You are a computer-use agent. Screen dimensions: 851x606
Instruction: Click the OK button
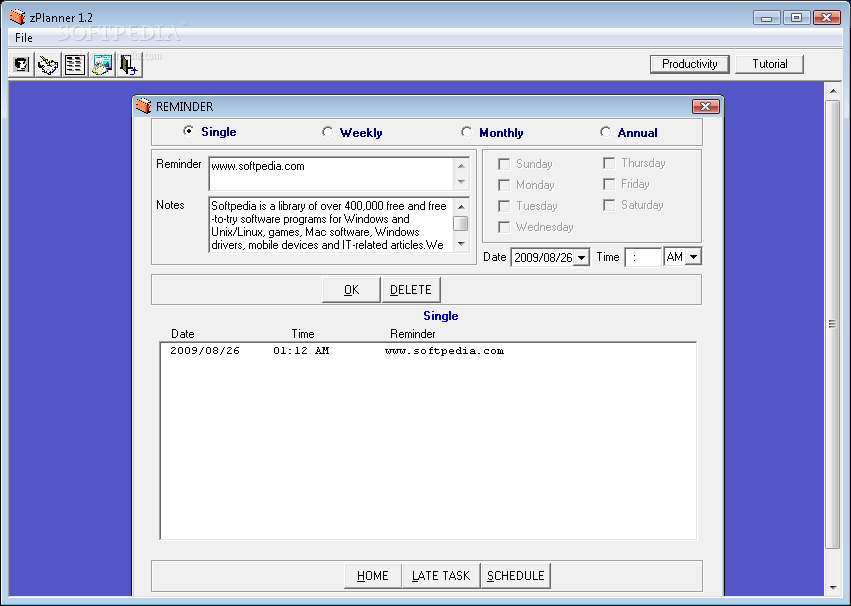pyautogui.click(x=351, y=290)
